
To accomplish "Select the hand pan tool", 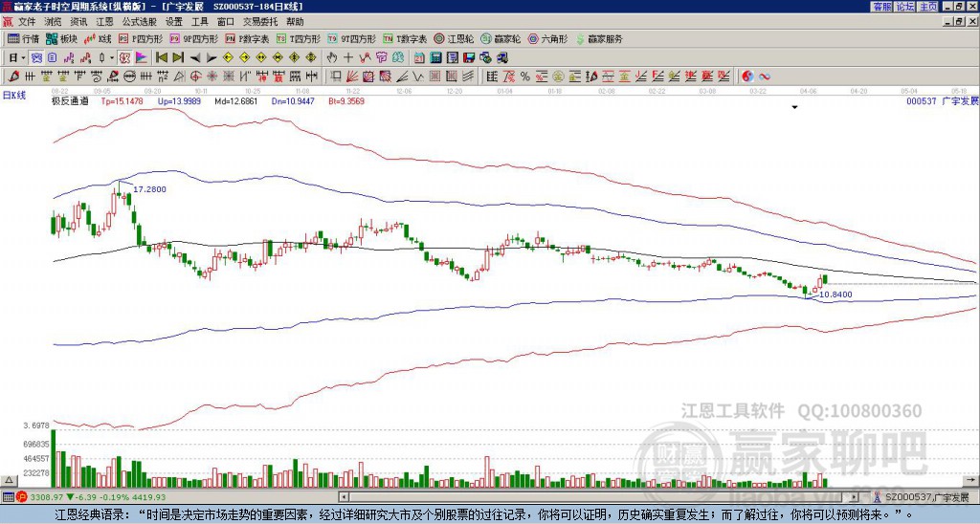I will 330,57.
